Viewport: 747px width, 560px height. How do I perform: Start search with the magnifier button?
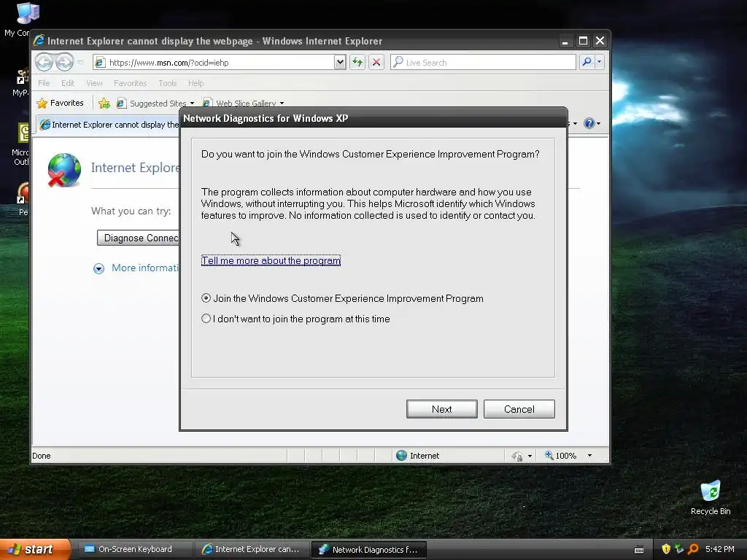(x=587, y=63)
